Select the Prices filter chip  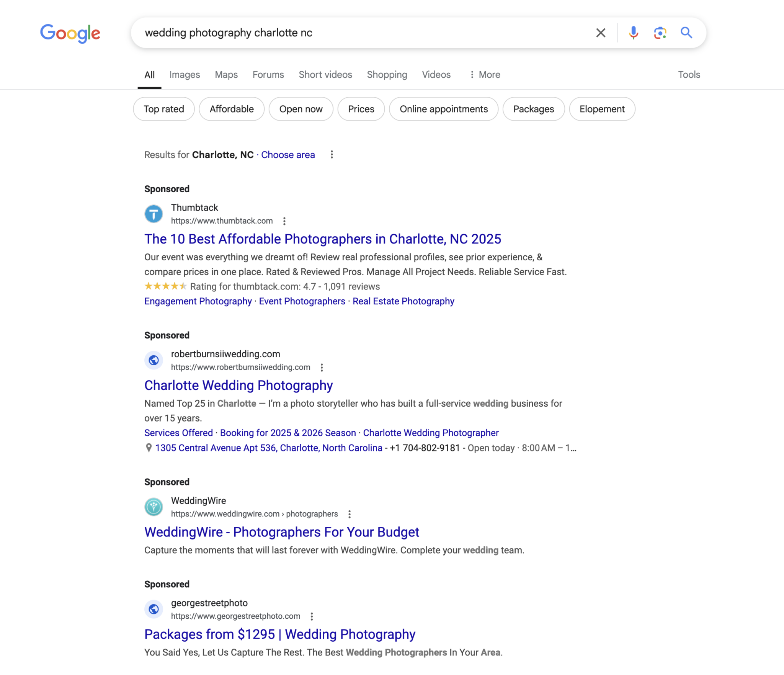[361, 109]
